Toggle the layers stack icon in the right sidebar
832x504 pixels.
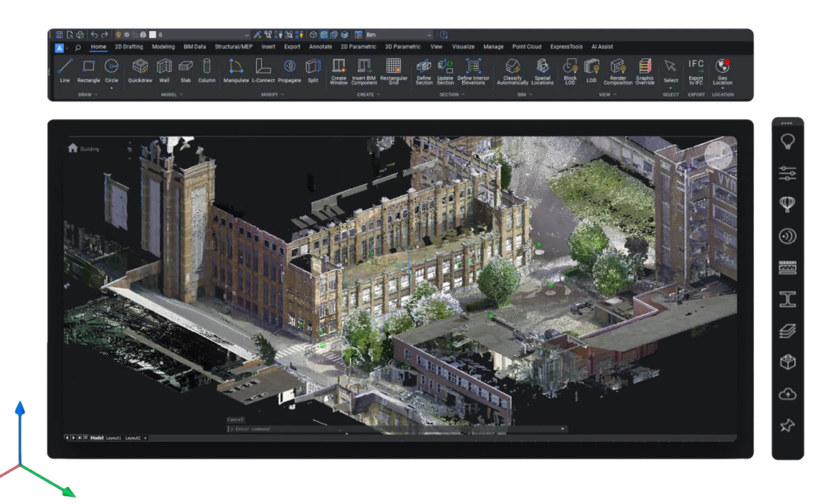coord(787,330)
